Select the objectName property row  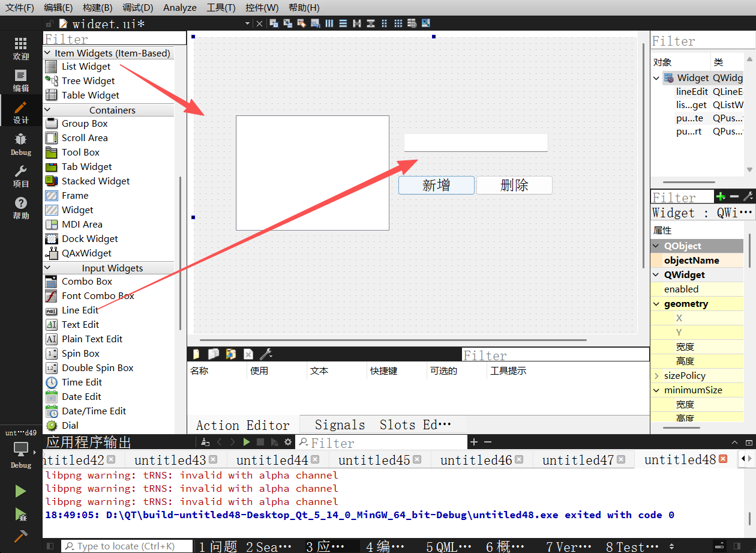[697, 261]
